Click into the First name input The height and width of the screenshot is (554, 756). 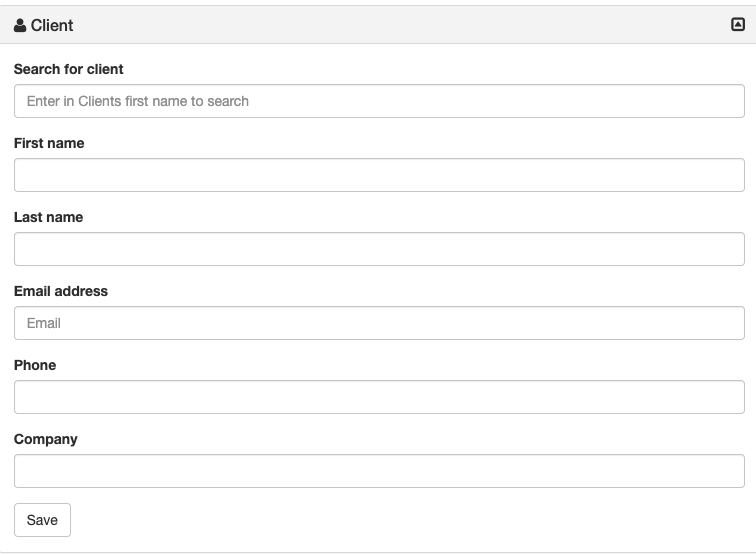click(379, 175)
